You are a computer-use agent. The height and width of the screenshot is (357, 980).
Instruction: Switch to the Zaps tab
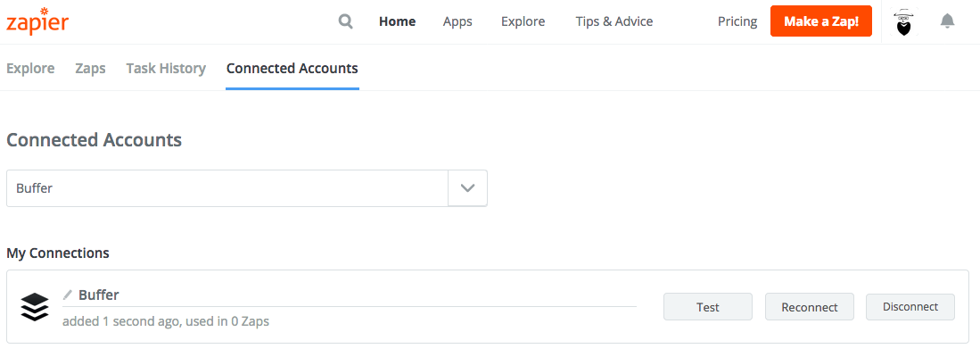tap(90, 68)
